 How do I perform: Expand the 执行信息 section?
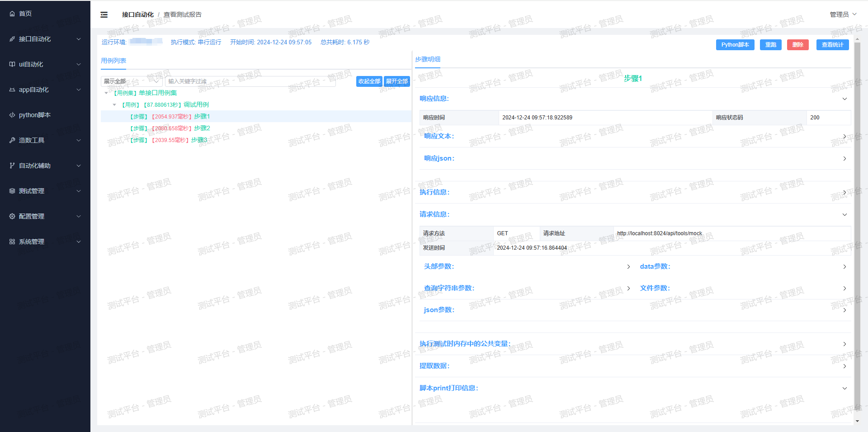[x=844, y=192]
